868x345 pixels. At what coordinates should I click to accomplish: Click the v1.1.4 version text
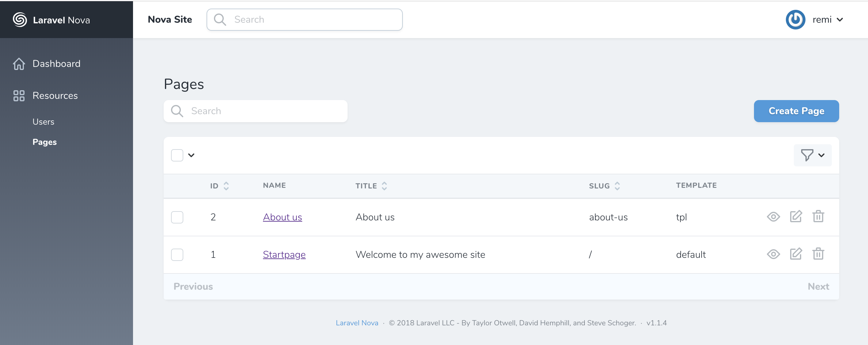click(657, 323)
